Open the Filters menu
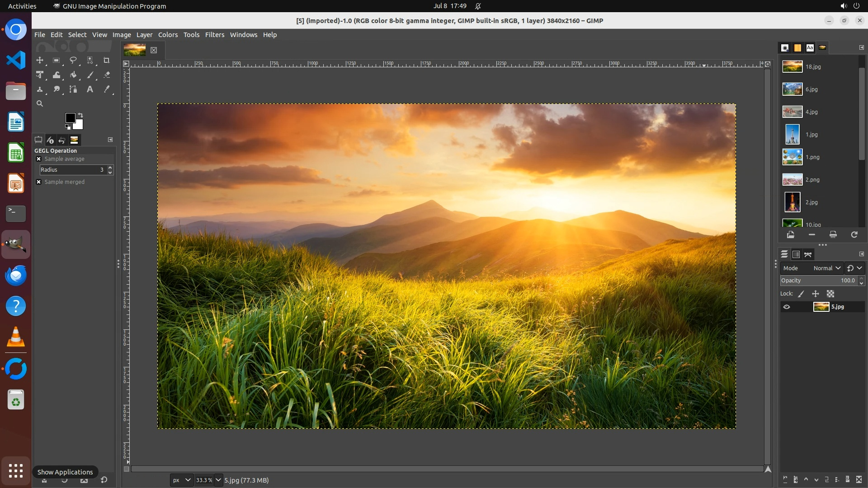Screen dimensions: 868x488 point(214,35)
